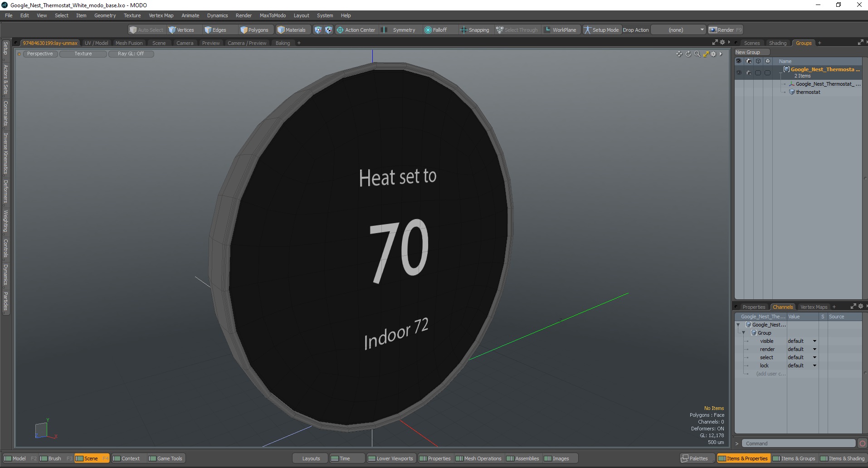Click the Ray GL: Off button
This screenshot has height=468, width=868.
click(131, 54)
